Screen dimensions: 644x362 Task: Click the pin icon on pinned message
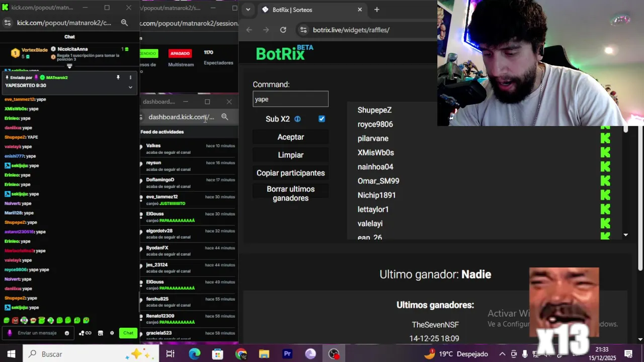click(x=118, y=77)
